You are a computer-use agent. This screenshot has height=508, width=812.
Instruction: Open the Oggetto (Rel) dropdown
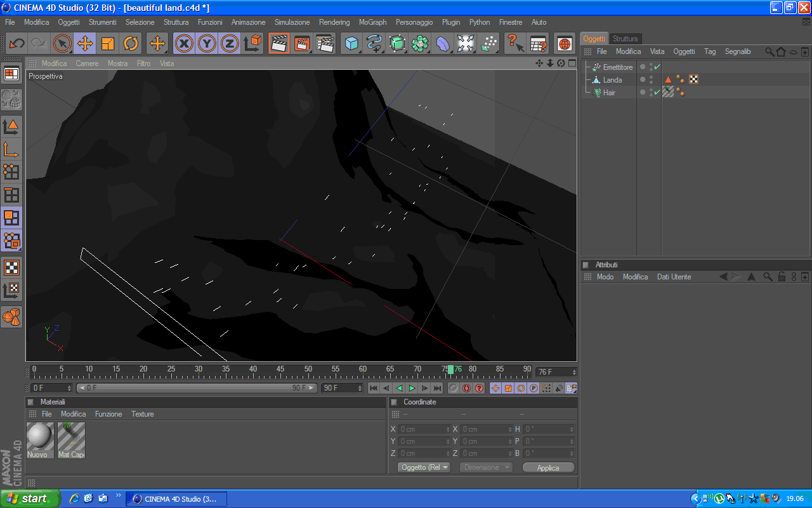pos(424,467)
